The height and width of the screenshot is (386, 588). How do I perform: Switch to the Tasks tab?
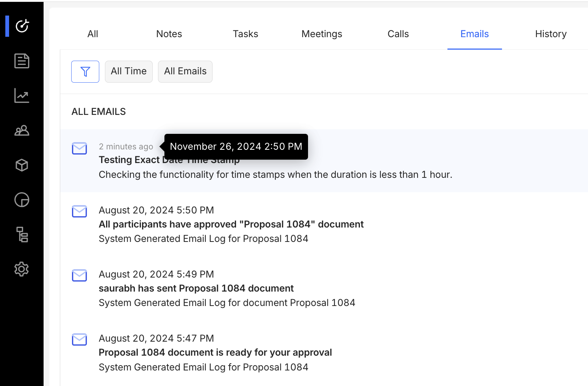pos(246,34)
